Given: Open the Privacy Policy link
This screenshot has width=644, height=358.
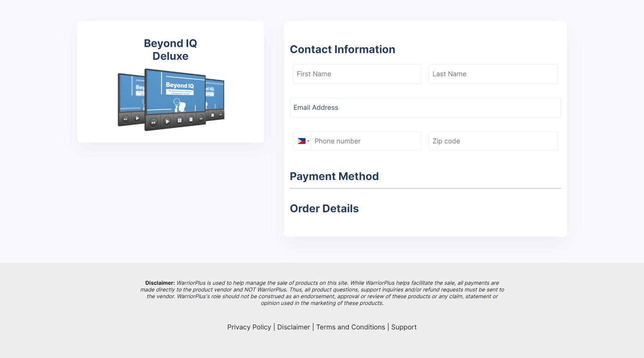Looking at the screenshot, I should point(249,327).
